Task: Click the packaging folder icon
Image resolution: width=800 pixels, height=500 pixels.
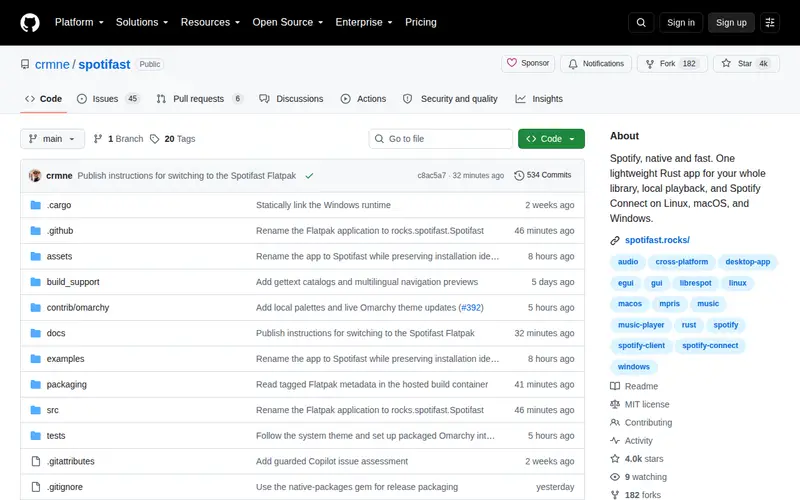Action: coord(35,384)
